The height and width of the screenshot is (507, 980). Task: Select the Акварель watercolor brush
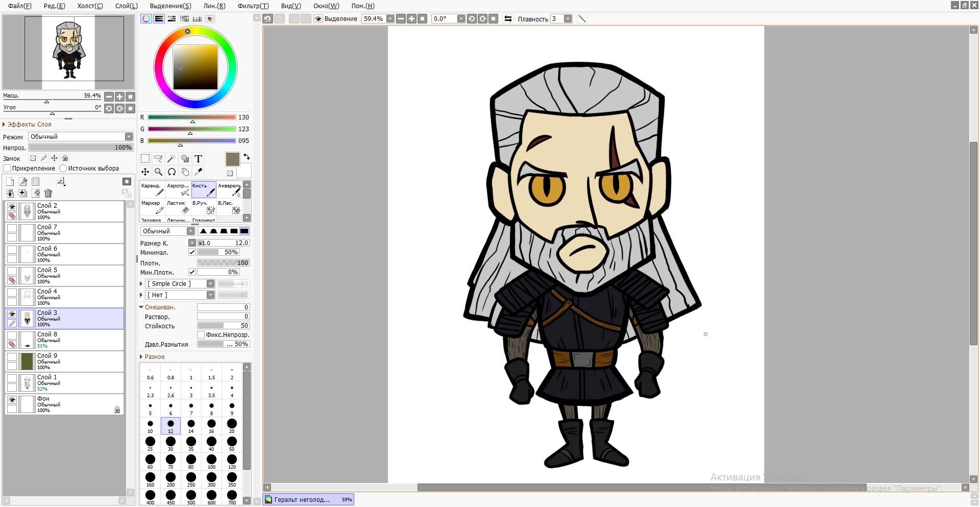coord(229,189)
